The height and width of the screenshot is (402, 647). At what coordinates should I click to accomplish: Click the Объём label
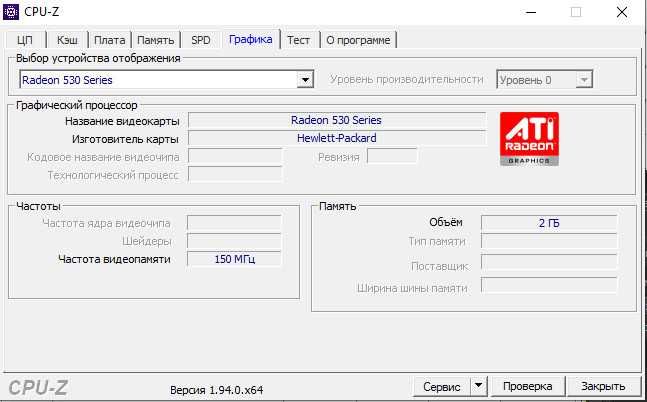click(446, 222)
